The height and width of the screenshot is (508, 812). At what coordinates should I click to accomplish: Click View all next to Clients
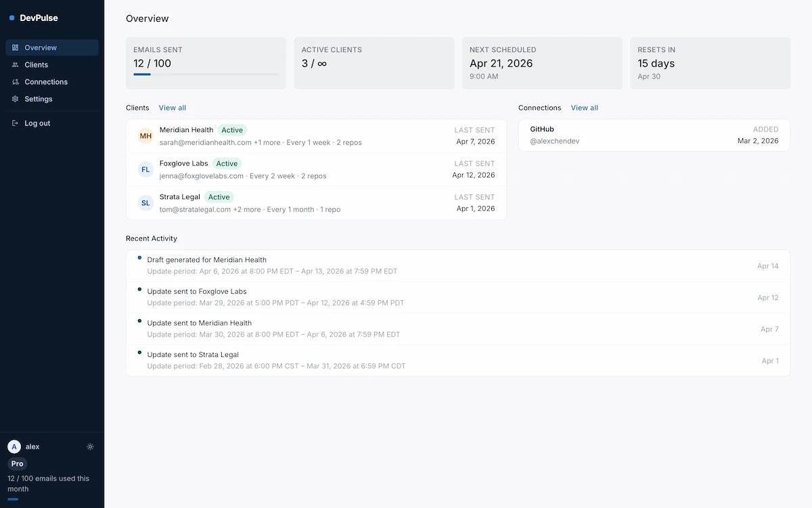pos(172,108)
